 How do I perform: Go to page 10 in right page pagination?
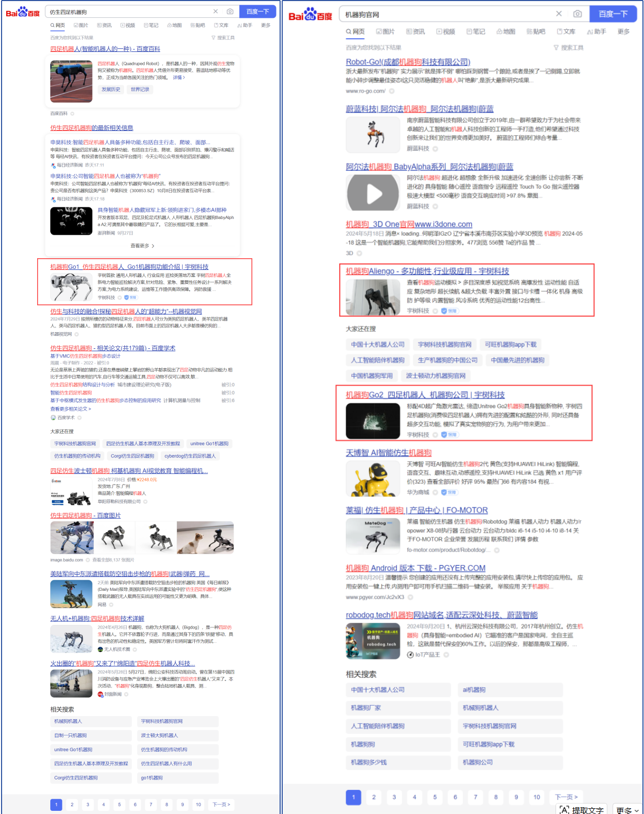point(537,797)
